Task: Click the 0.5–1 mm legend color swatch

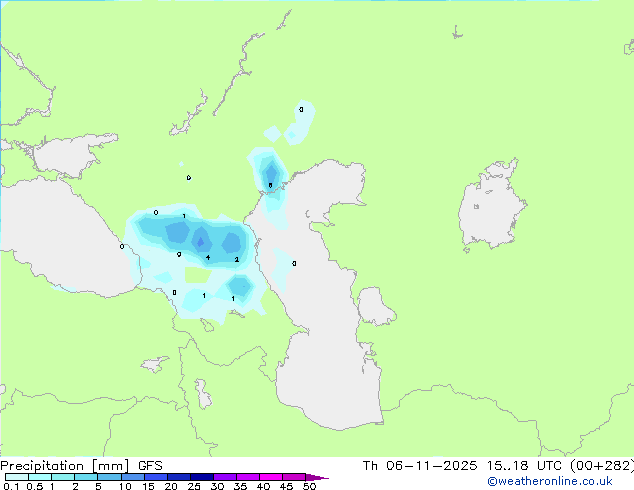Action: click(x=40, y=477)
